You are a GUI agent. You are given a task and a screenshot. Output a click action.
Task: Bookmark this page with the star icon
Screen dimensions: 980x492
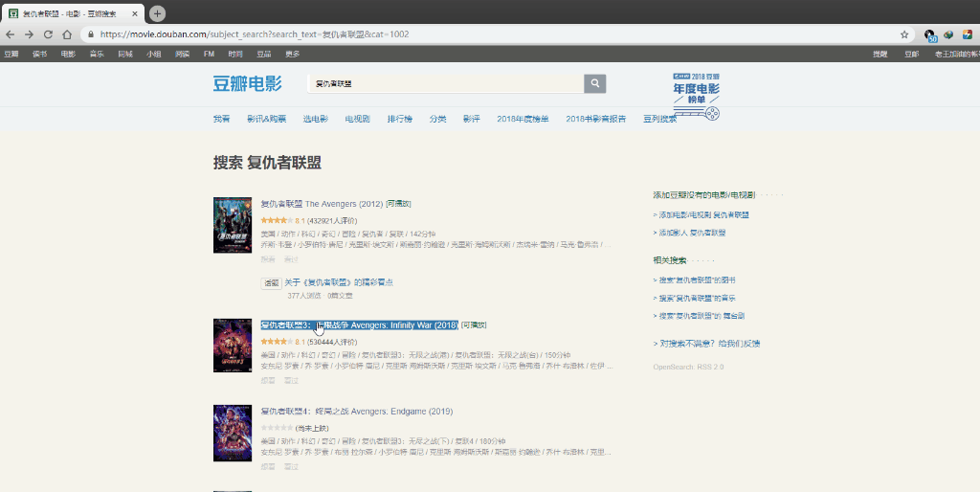tap(904, 34)
